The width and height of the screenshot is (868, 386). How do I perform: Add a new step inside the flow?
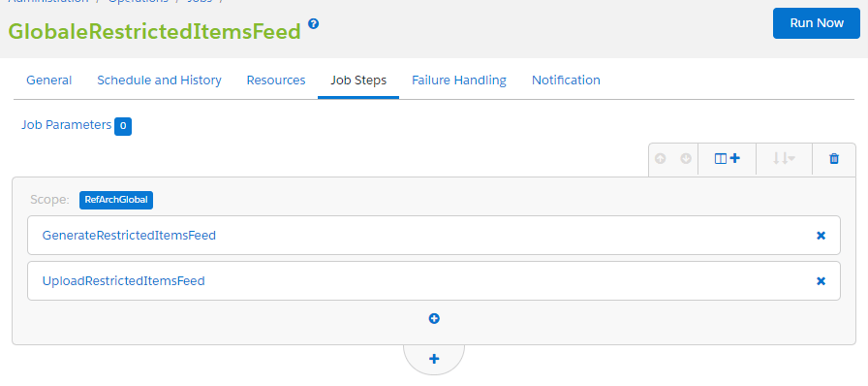[434, 318]
